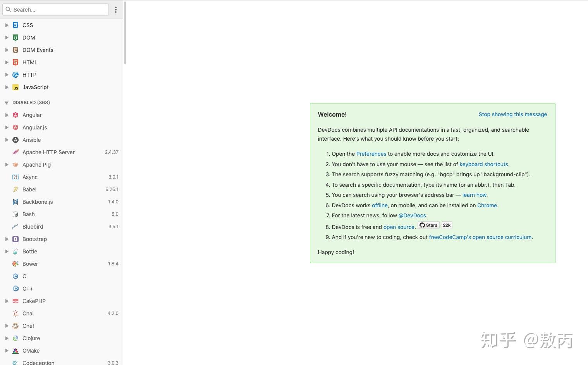588x365 pixels.
Task: Select the Bluebird docs entry
Action: click(x=62, y=227)
